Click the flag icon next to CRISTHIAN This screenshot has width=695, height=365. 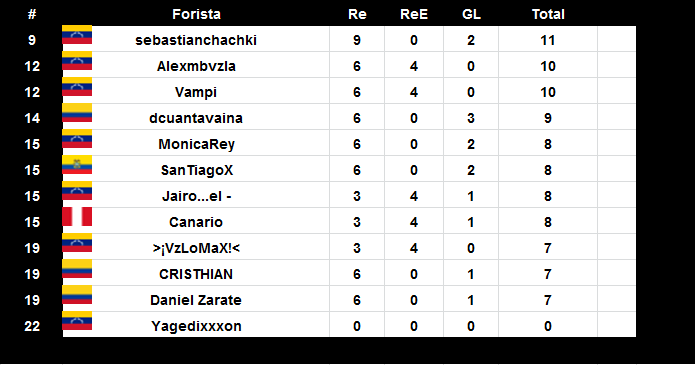click(x=77, y=268)
